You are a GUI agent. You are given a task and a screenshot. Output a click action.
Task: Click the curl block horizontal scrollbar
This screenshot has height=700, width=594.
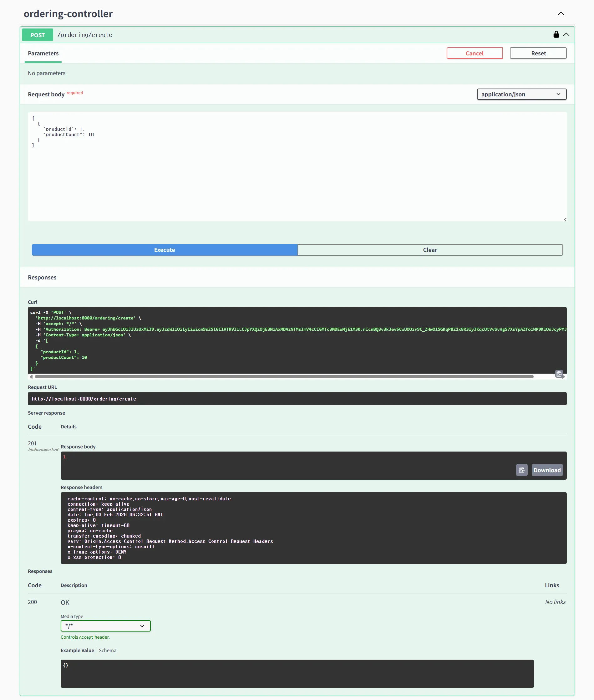pos(284,377)
